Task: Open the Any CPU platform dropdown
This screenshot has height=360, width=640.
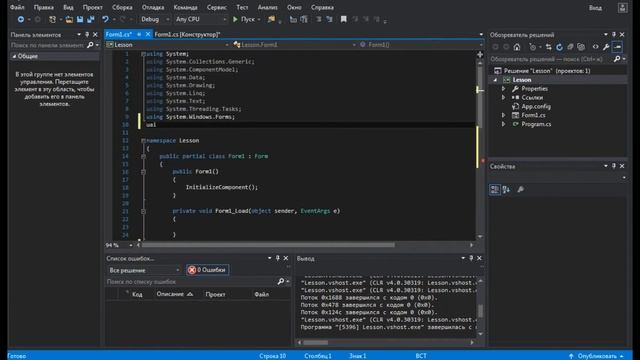Action: point(200,19)
